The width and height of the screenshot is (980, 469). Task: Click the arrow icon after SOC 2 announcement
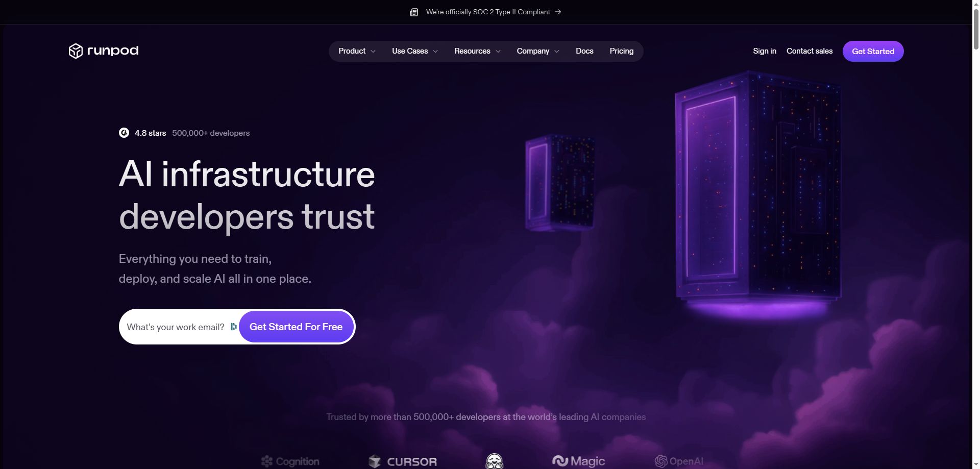tap(558, 12)
